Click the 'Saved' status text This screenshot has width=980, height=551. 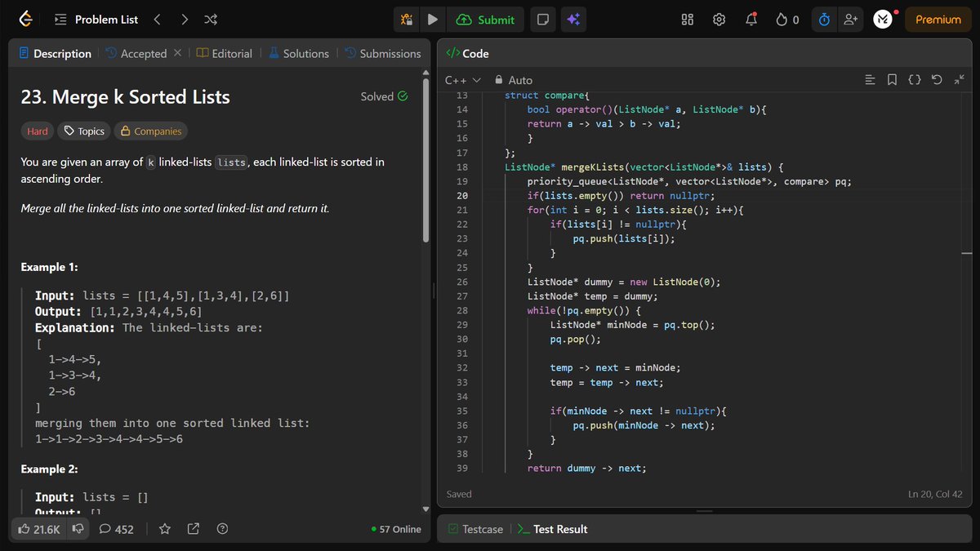[x=459, y=494]
